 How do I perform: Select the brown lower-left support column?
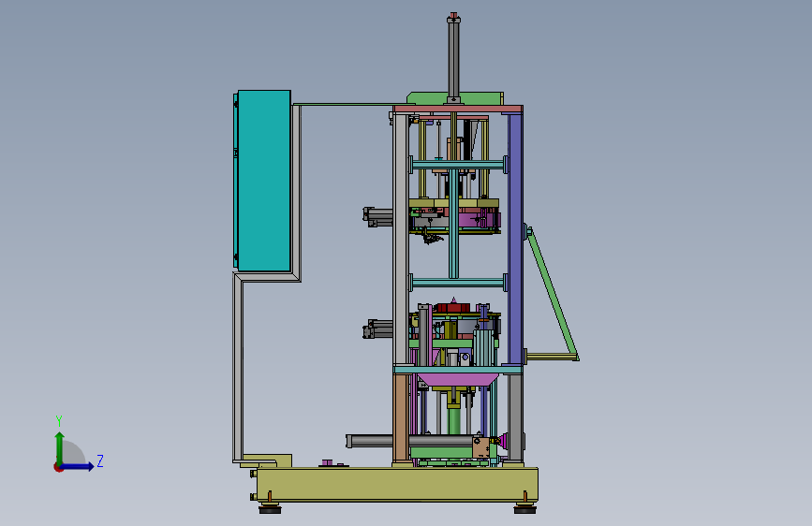click(400, 417)
